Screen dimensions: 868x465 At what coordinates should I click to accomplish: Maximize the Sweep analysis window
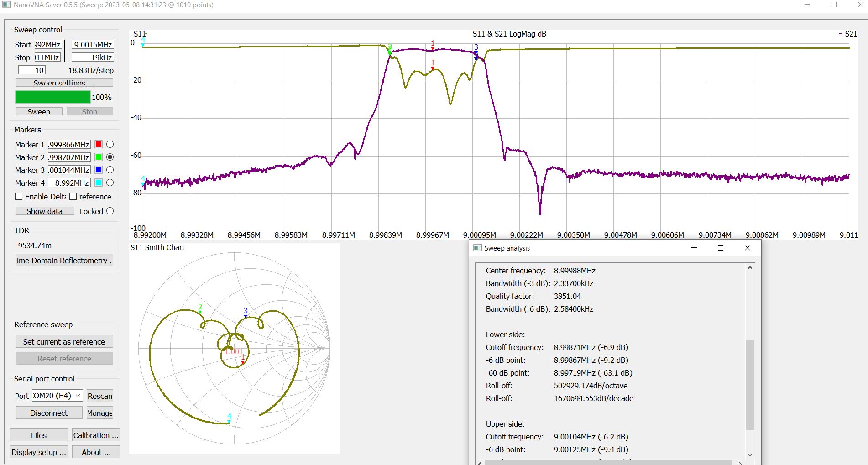721,248
